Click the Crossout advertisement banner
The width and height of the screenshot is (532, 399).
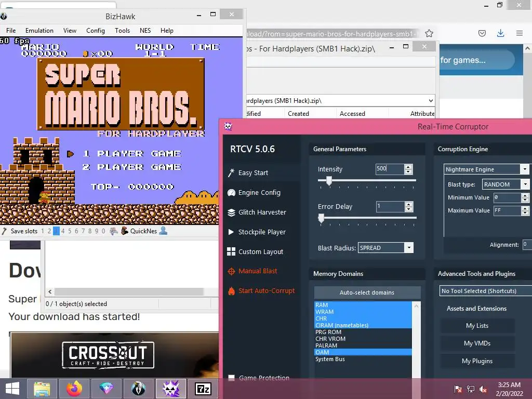(x=114, y=355)
